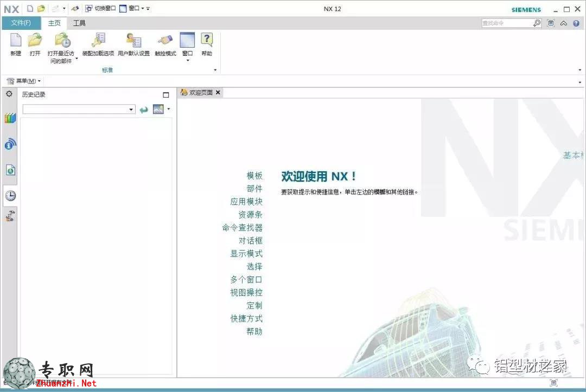The width and height of the screenshot is (586, 392).
Task: Click the 应用模块 link
Action: [x=246, y=202]
